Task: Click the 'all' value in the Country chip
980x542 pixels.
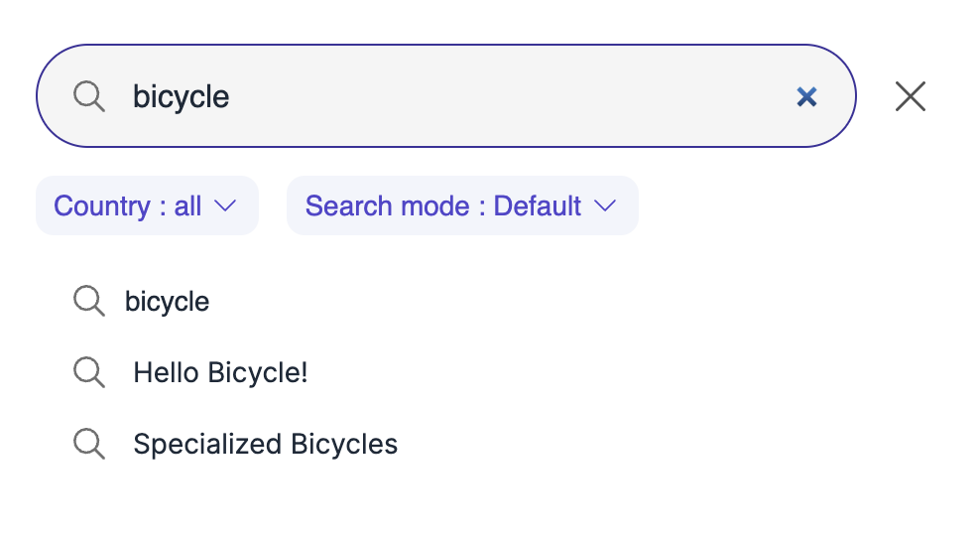Action: pyautogui.click(x=187, y=205)
